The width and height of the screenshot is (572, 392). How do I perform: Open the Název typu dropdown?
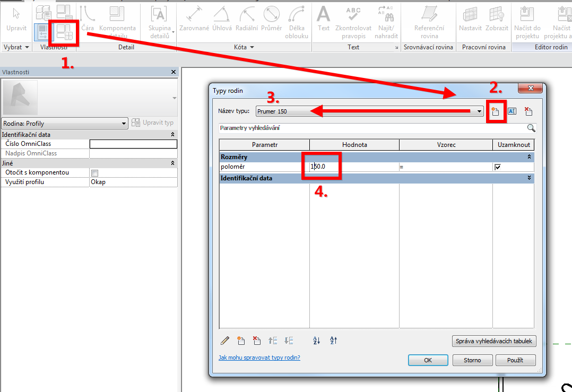pyautogui.click(x=479, y=111)
